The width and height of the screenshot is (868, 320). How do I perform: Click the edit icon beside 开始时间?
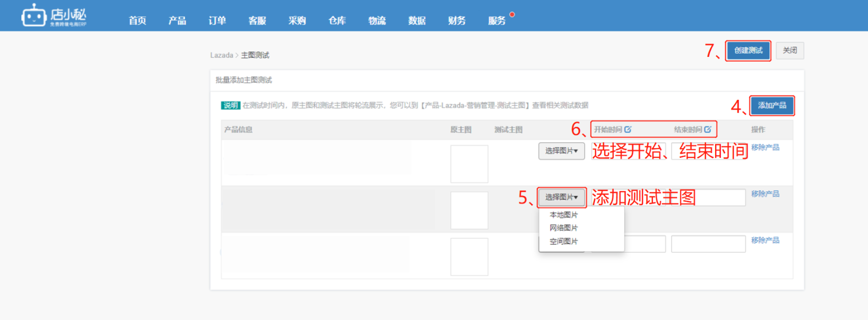[x=628, y=129]
